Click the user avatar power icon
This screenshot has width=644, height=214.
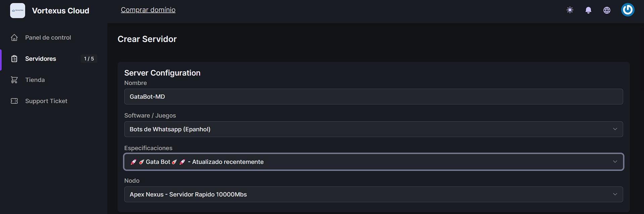[628, 10]
